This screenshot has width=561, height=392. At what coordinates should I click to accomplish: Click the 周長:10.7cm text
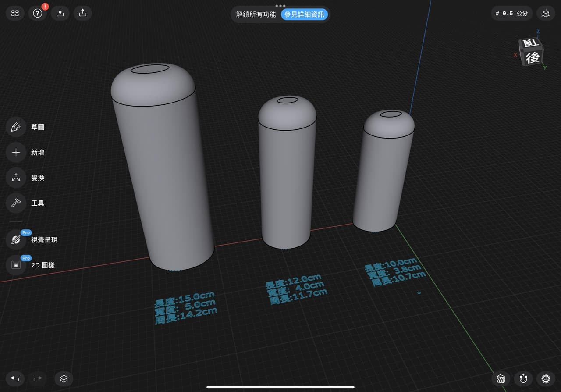pyautogui.click(x=398, y=279)
